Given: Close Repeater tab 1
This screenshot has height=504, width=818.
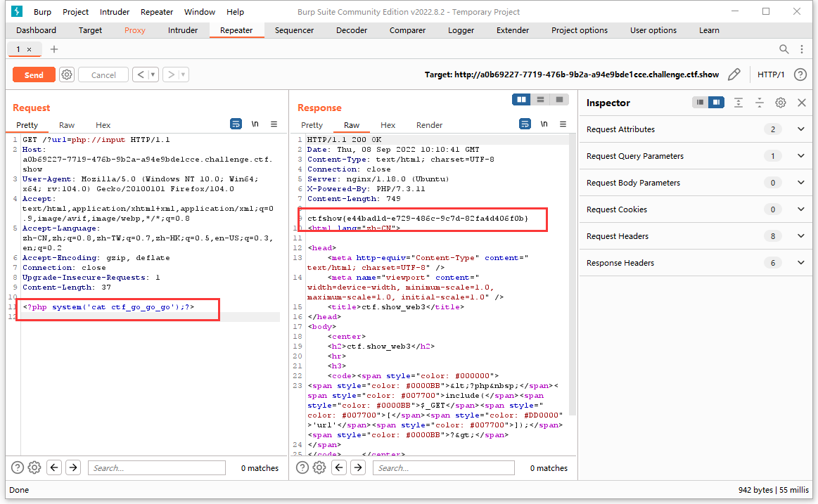Looking at the screenshot, I should click(30, 49).
